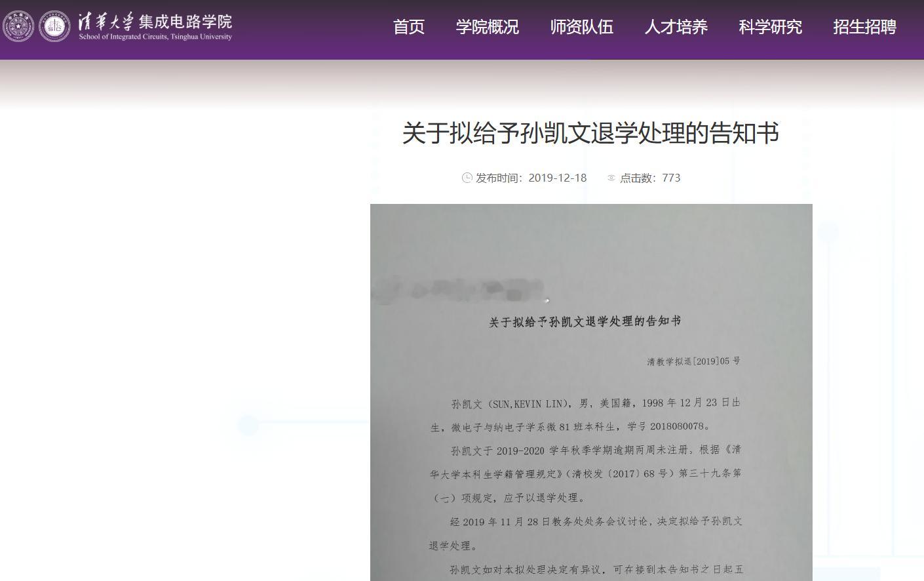Open the 人才培养 menu item
This screenshot has width=924, height=581.
click(x=676, y=27)
